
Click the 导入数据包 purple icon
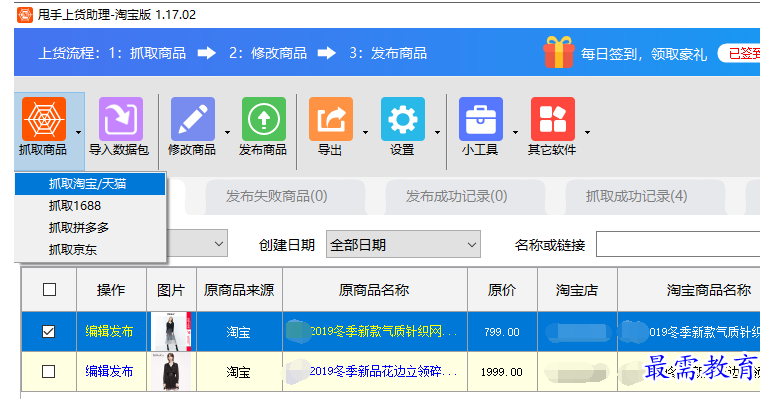tap(121, 119)
